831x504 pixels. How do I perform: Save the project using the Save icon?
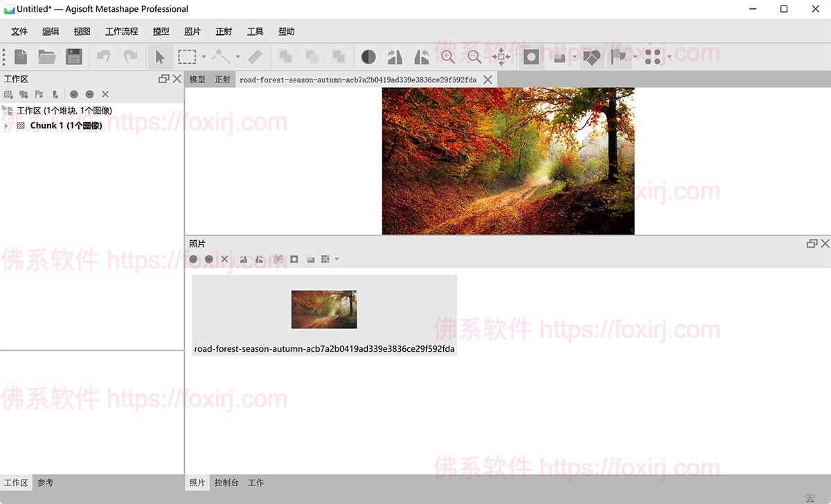pos(73,57)
